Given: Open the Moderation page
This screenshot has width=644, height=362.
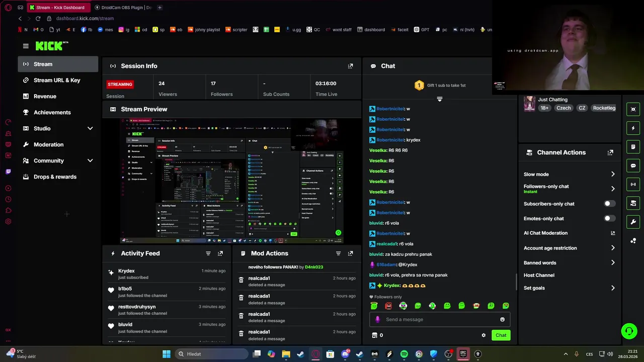Looking at the screenshot, I should [x=58, y=145].
